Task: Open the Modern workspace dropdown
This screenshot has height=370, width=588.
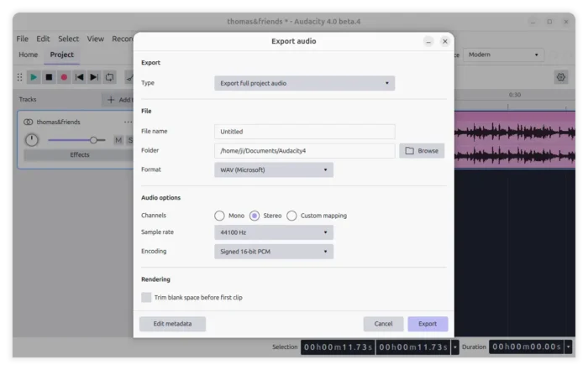Action: tap(503, 55)
